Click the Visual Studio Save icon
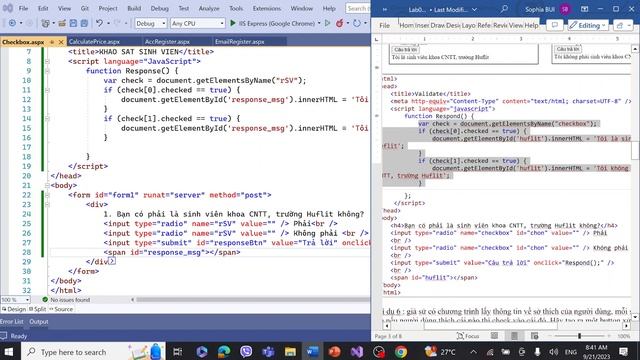 pos(73,23)
